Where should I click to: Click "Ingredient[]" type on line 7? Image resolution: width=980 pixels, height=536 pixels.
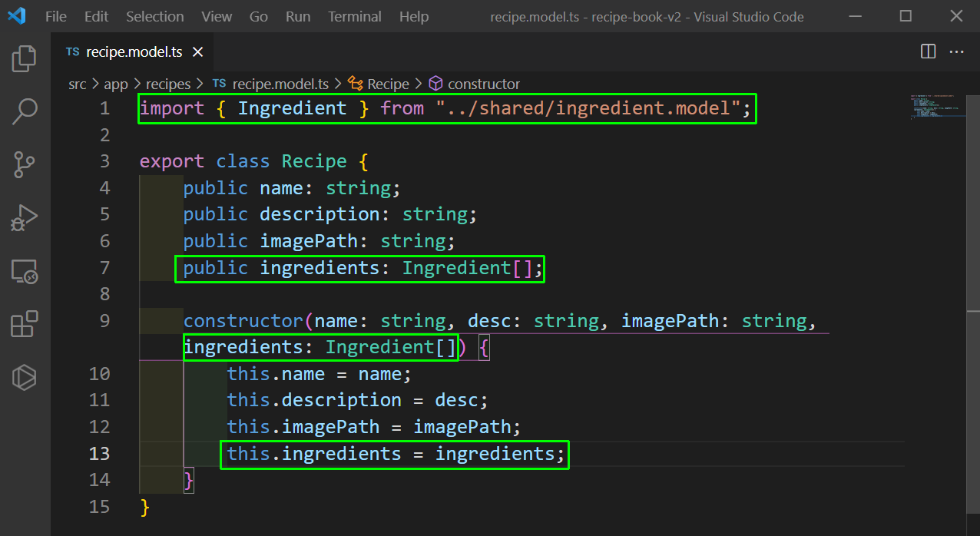coord(468,267)
